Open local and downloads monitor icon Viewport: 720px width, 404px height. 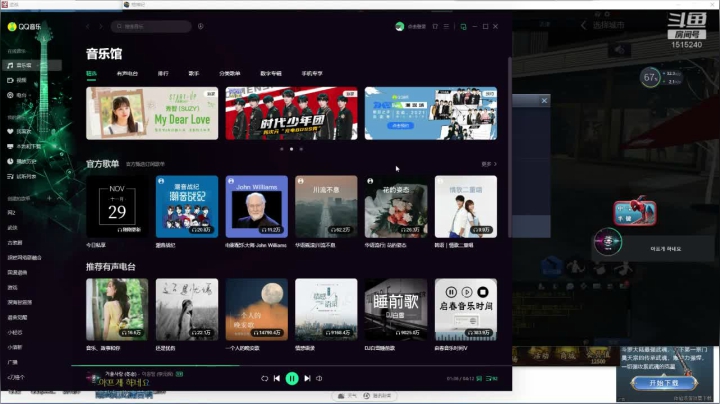(x=10, y=146)
